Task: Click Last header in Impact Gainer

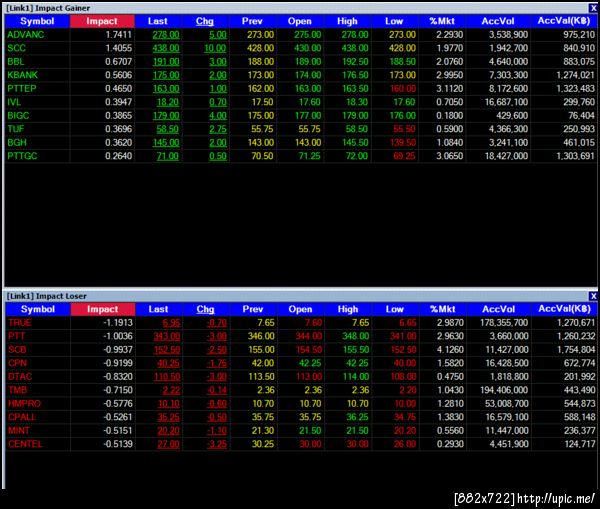Action: tap(158, 21)
